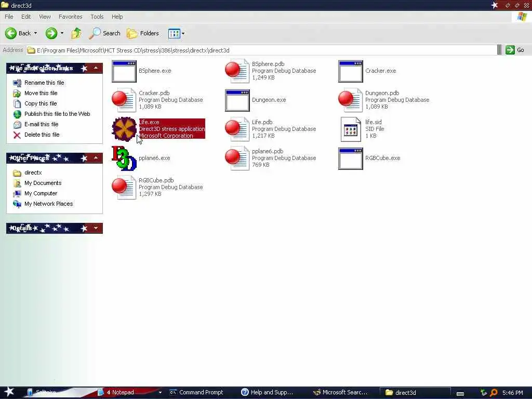Image resolution: width=532 pixels, height=399 pixels.
Task: Select the Dungeon.exe icon
Action: [x=237, y=100]
